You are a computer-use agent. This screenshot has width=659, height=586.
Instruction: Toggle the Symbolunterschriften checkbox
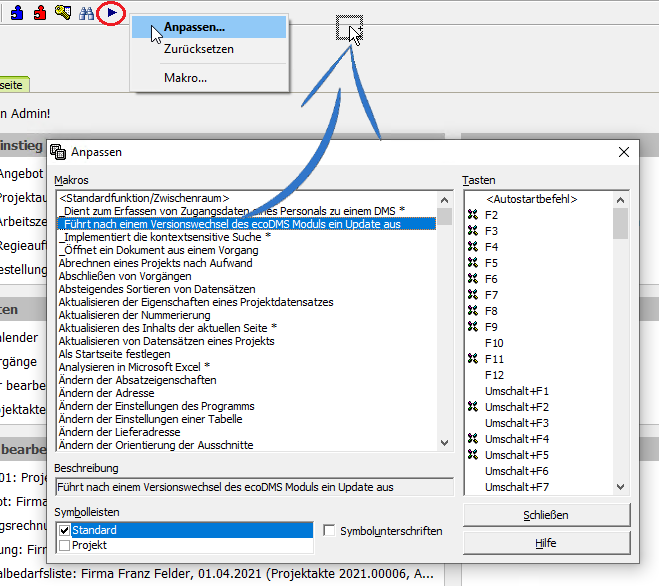(x=329, y=531)
